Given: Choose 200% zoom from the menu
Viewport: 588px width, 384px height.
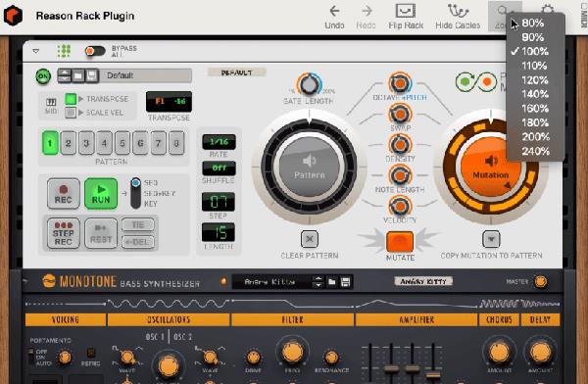Looking at the screenshot, I should 535,137.
